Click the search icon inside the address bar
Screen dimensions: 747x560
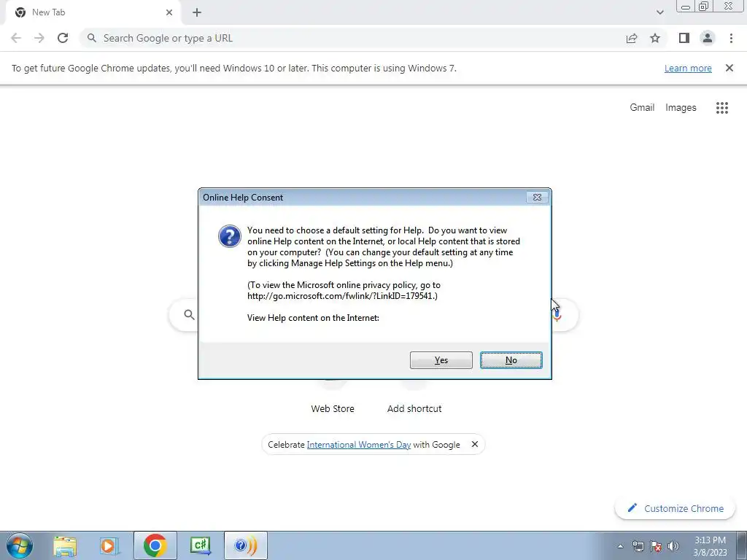(x=91, y=38)
